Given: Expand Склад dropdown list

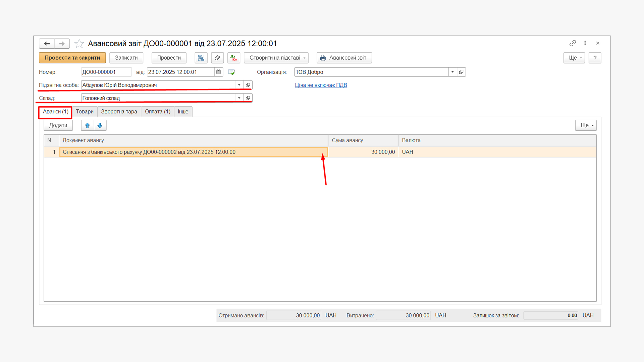Looking at the screenshot, I should click(x=239, y=98).
